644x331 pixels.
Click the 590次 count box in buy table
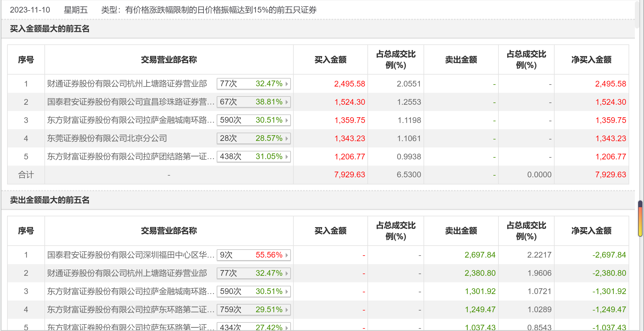tap(231, 120)
